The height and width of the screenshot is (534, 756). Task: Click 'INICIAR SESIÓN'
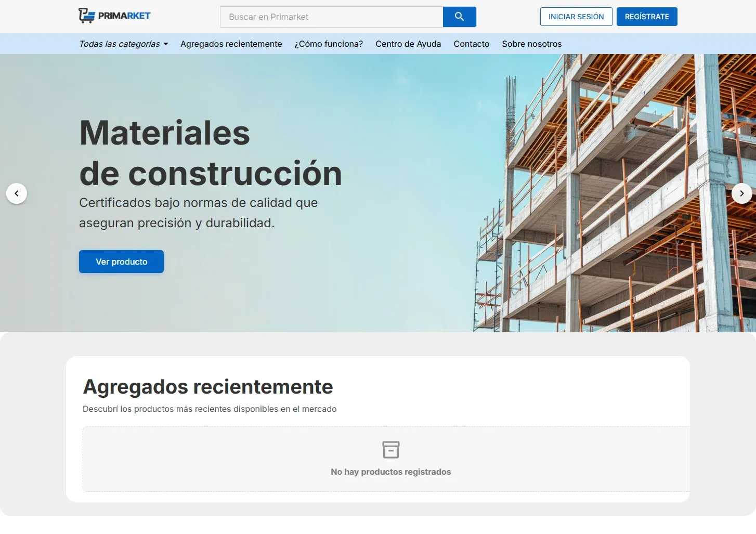pyautogui.click(x=576, y=17)
